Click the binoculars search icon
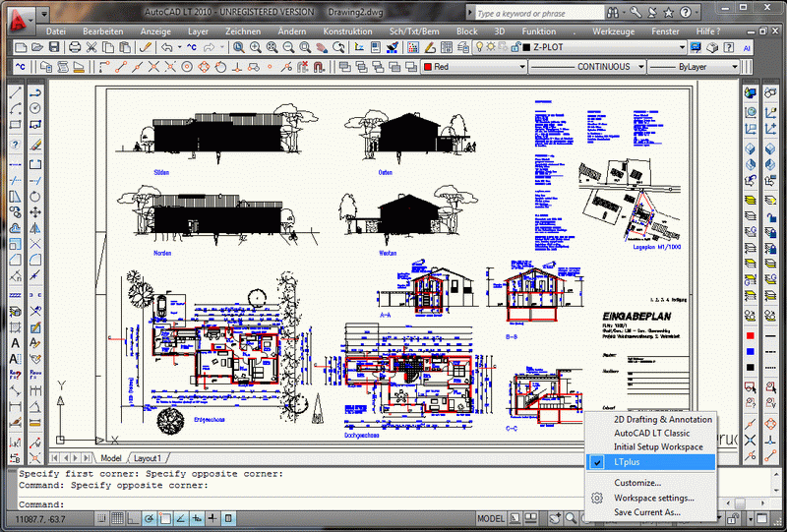787x532 pixels. pos(613,13)
